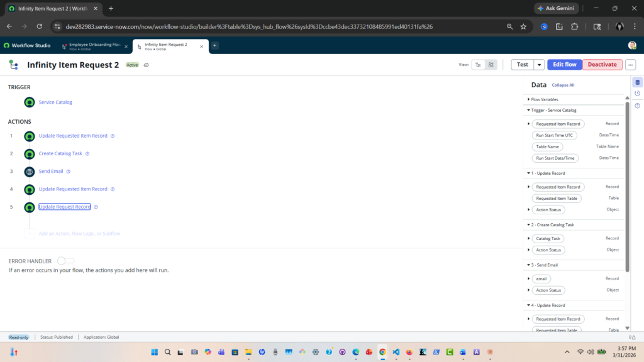Open the Data panel sidebar icon
Viewport: 644px width, 362px height.
tap(637, 82)
